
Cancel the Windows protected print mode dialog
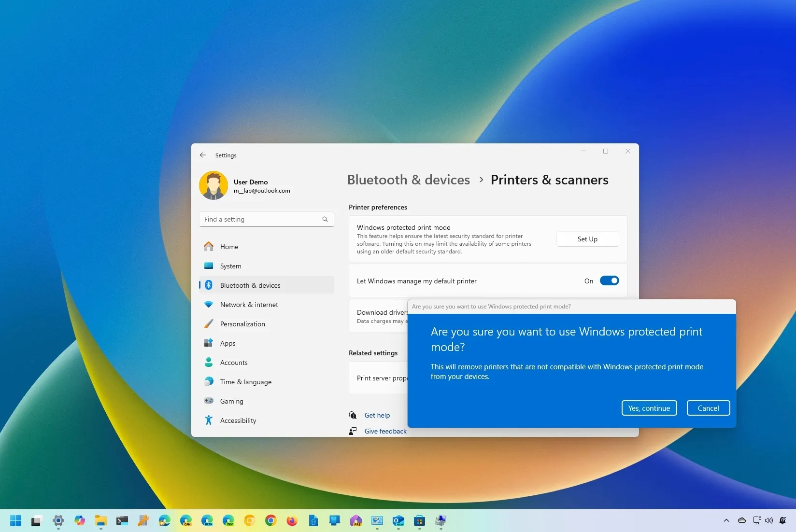(x=708, y=408)
